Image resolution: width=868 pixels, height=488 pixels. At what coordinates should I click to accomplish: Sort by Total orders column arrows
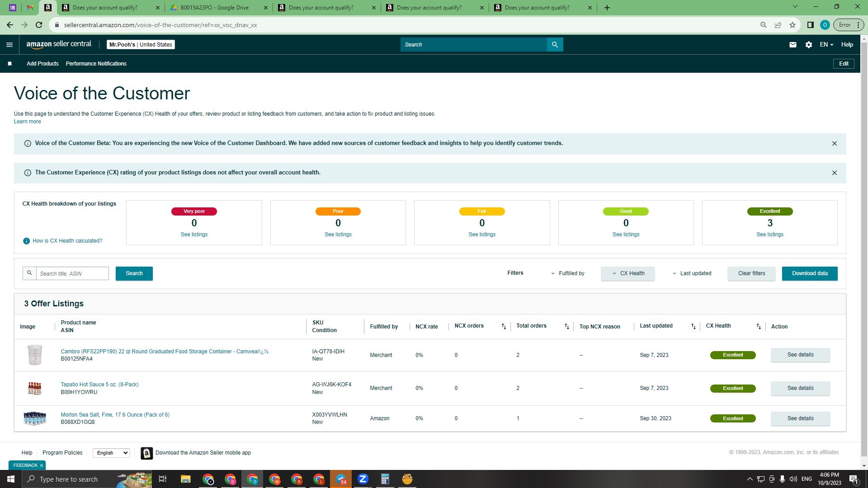click(567, 326)
